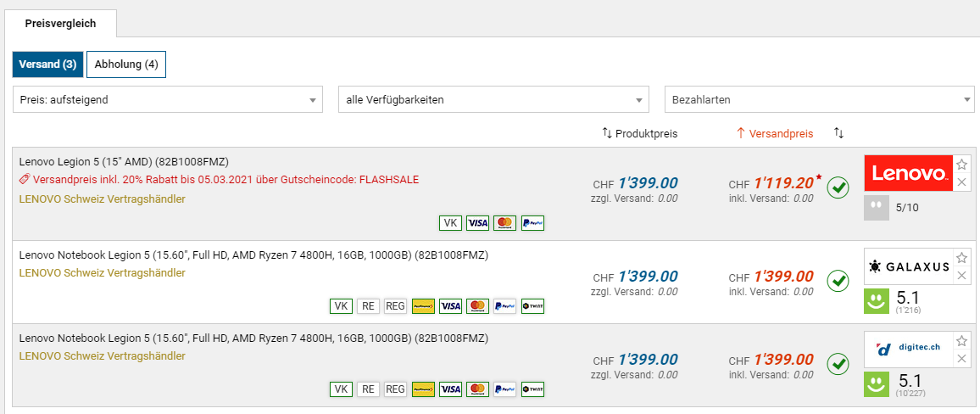Switch to Abholung (4) offers

tap(126, 64)
